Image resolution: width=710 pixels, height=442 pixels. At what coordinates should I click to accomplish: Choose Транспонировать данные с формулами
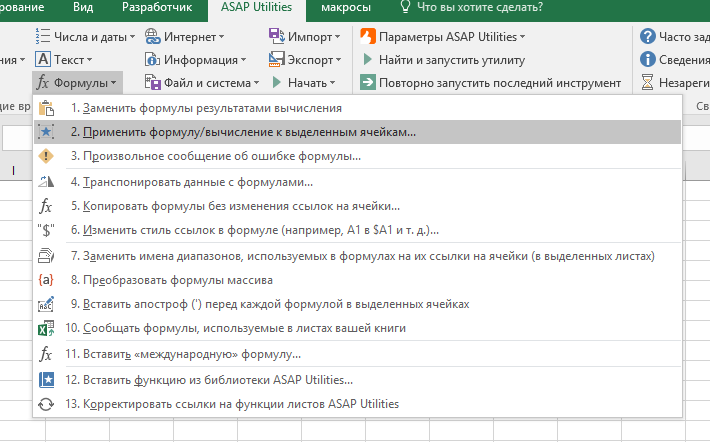coord(357,182)
